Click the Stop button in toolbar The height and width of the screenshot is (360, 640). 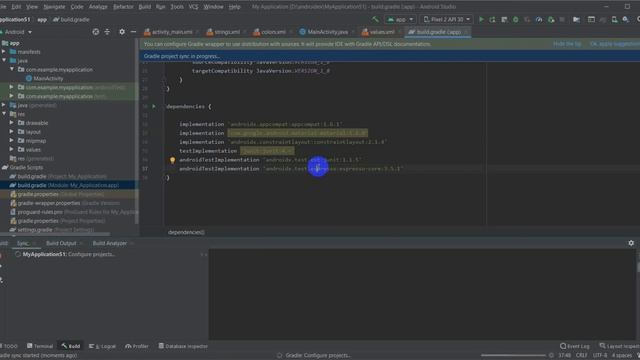[x=562, y=19]
